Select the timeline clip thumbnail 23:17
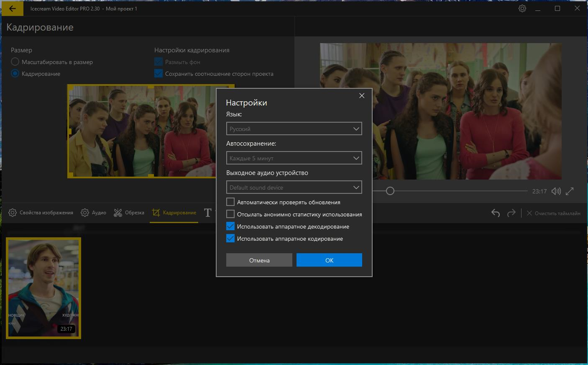 [43, 288]
